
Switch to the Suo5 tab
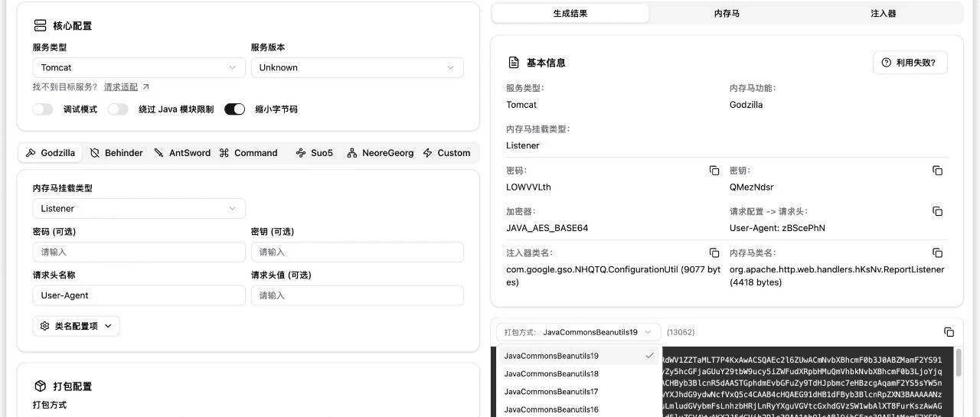314,153
